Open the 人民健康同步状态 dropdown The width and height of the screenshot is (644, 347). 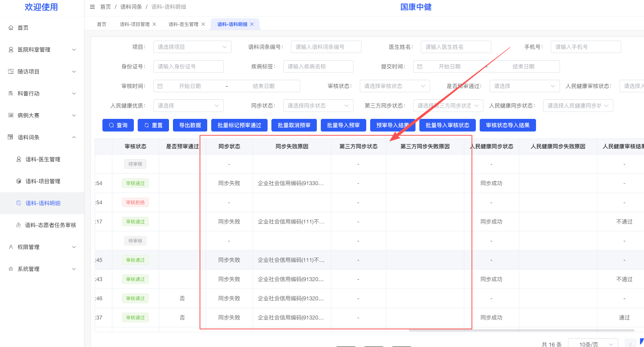tap(578, 106)
